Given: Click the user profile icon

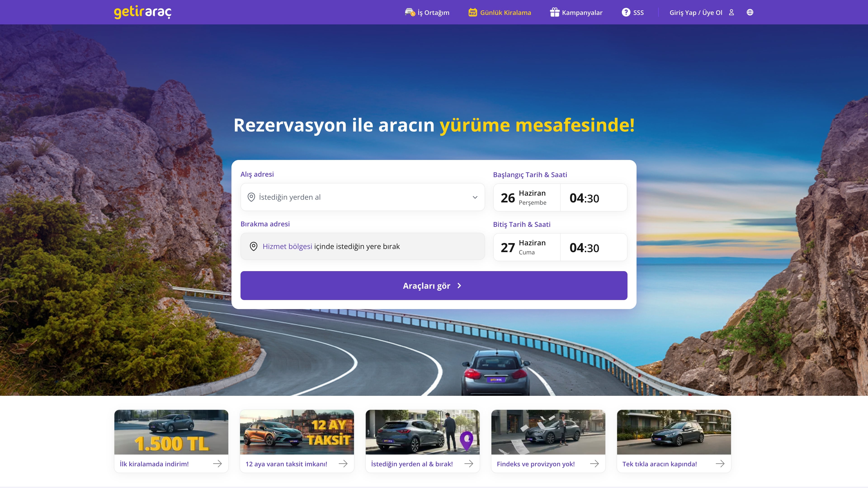Looking at the screenshot, I should 731,12.
